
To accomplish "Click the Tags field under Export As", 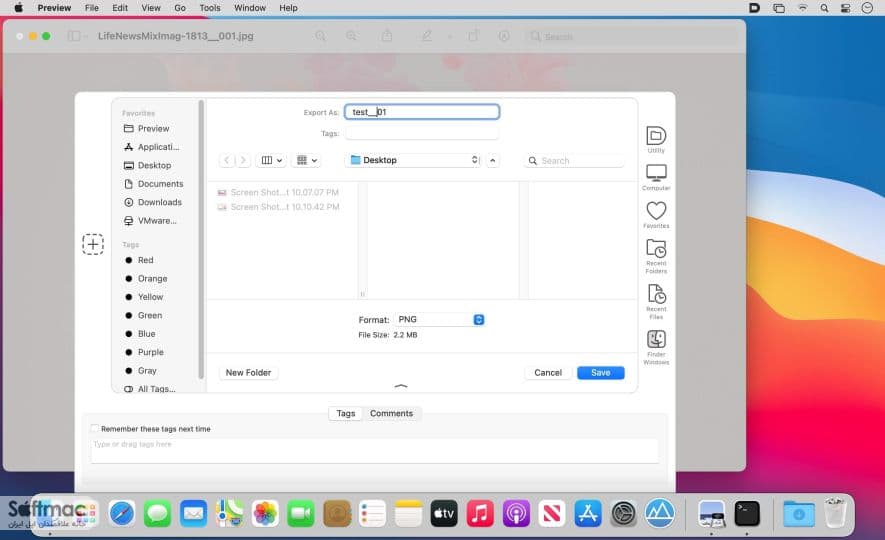I will pyautogui.click(x=422, y=133).
